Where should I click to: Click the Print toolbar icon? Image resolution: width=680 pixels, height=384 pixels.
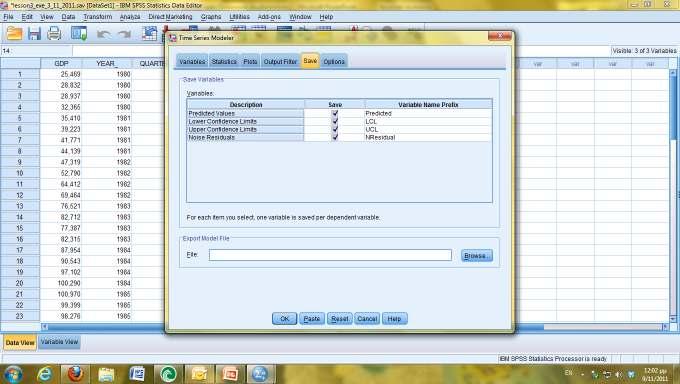[54, 33]
